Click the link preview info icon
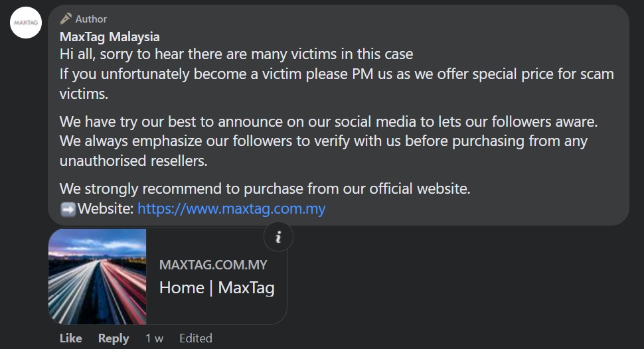 pos(278,237)
